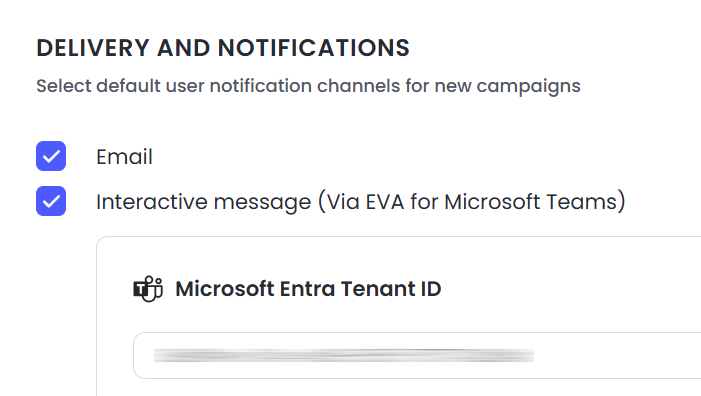This screenshot has width=701, height=396.
Task: Focus the Microsoft Entra Tenant ID field
Action: pos(417,355)
